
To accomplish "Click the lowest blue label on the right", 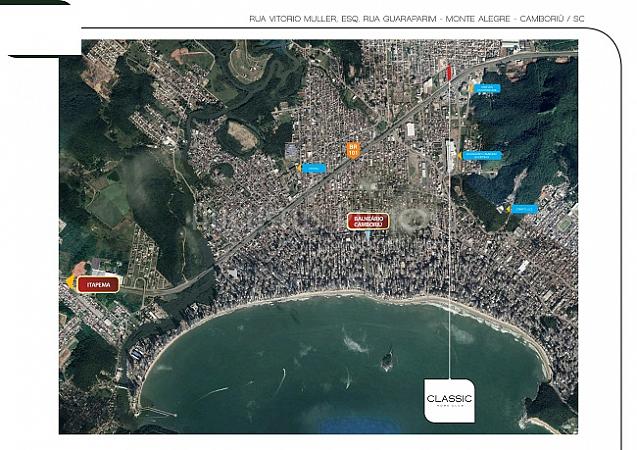I will pyautogui.click(x=525, y=209).
